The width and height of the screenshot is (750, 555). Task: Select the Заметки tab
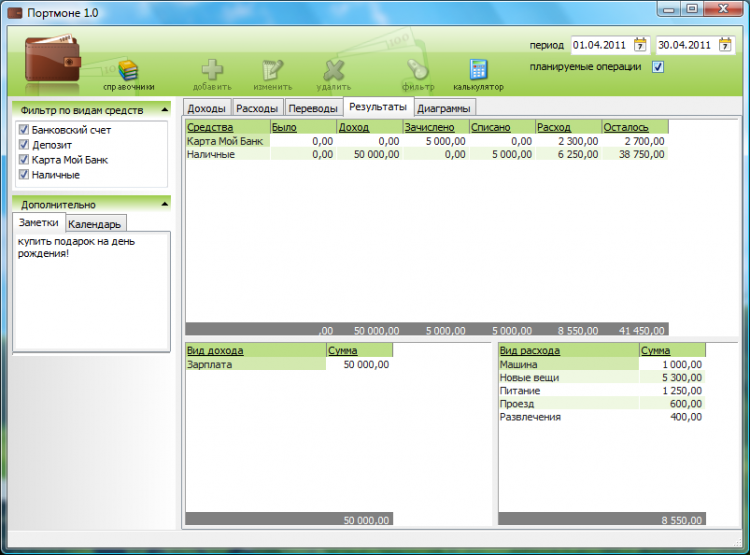pos(39,222)
